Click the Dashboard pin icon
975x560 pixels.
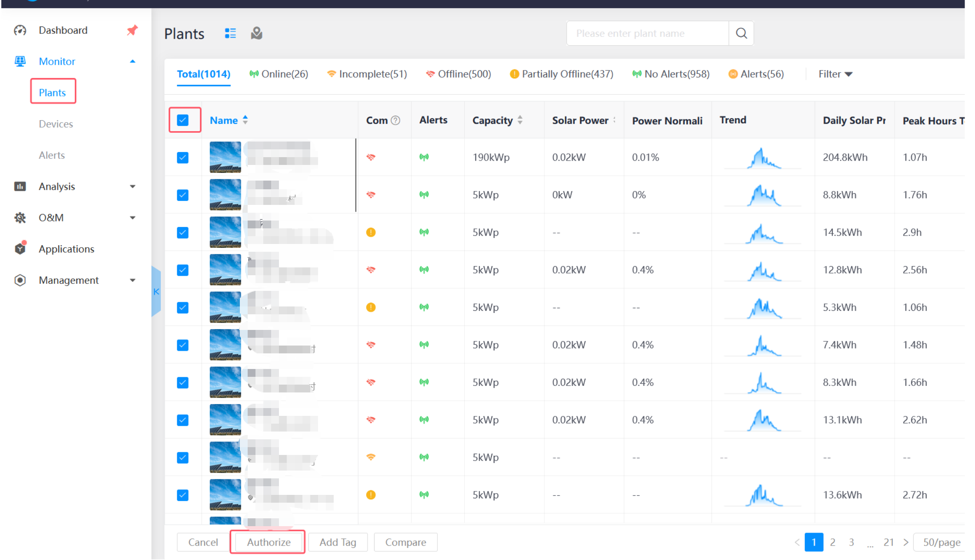tap(132, 30)
